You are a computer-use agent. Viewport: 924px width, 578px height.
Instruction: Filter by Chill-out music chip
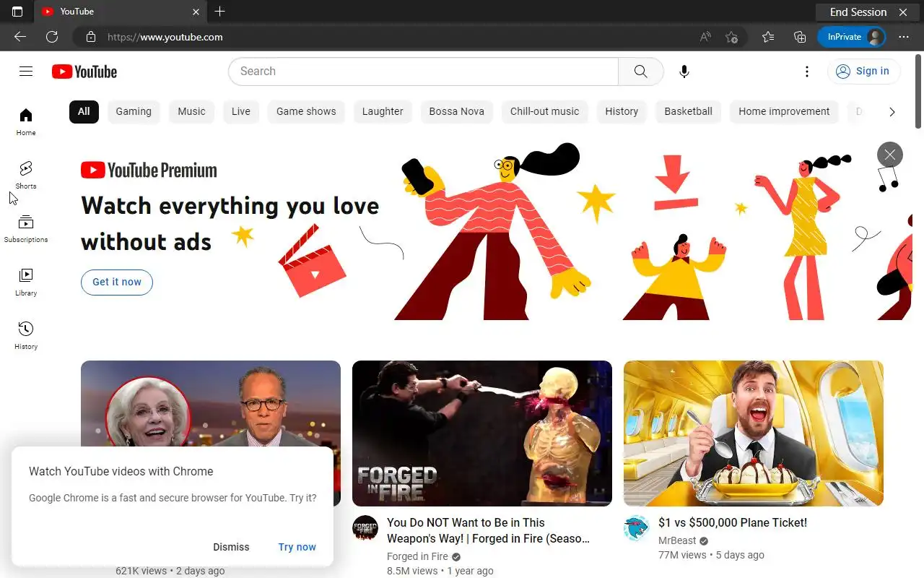(545, 111)
